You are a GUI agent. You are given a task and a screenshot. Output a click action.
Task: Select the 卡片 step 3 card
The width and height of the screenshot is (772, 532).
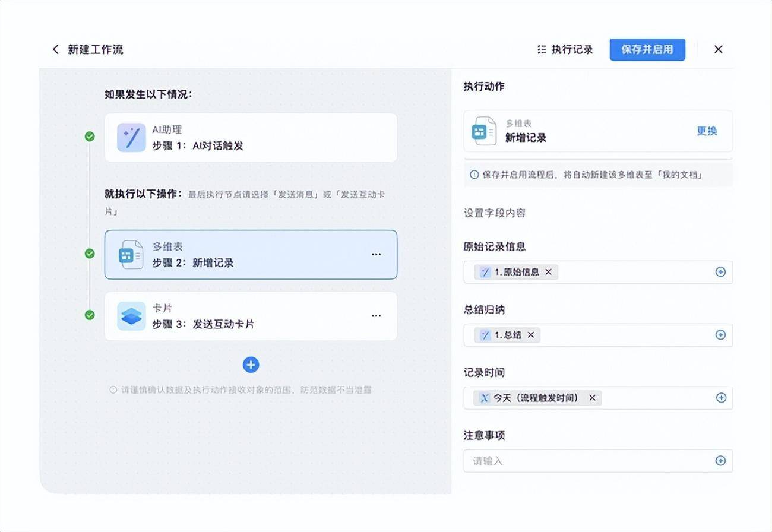(x=251, y=316)
